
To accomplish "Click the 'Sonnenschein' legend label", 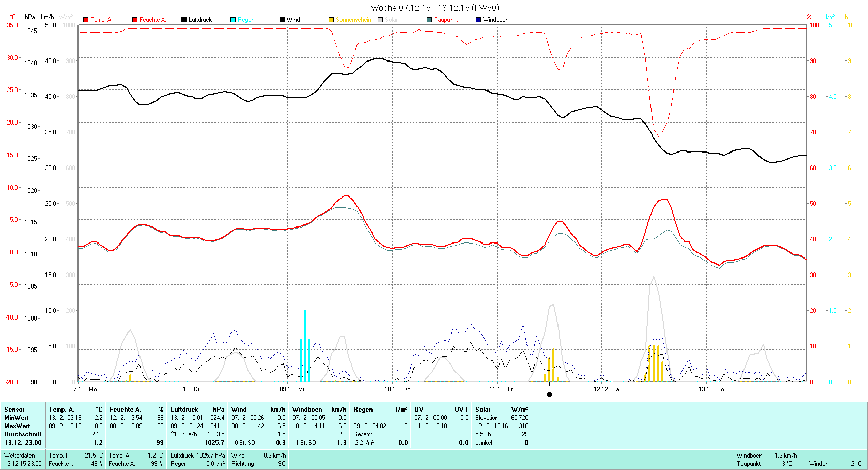I will point(353,20).
